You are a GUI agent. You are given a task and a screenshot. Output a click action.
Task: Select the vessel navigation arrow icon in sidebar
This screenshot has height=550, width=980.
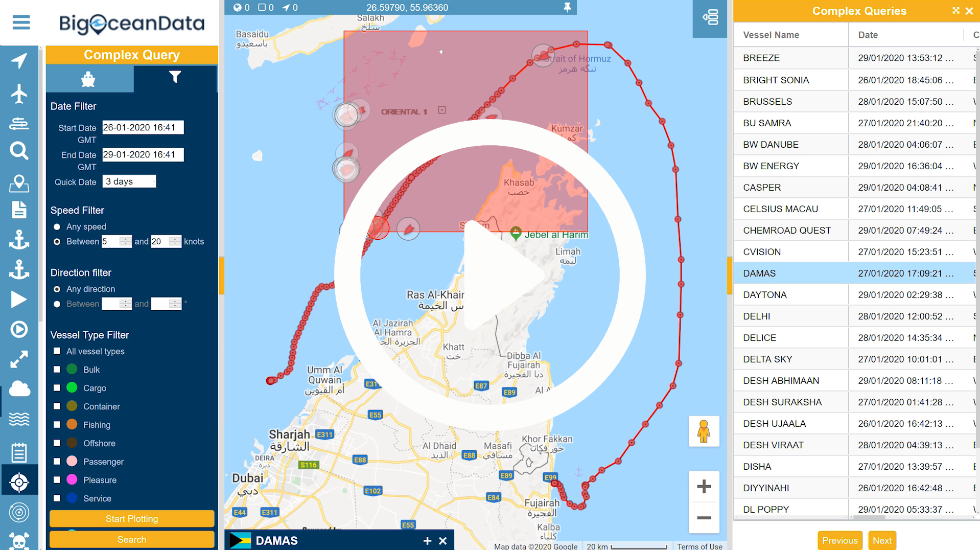[19, 61]
